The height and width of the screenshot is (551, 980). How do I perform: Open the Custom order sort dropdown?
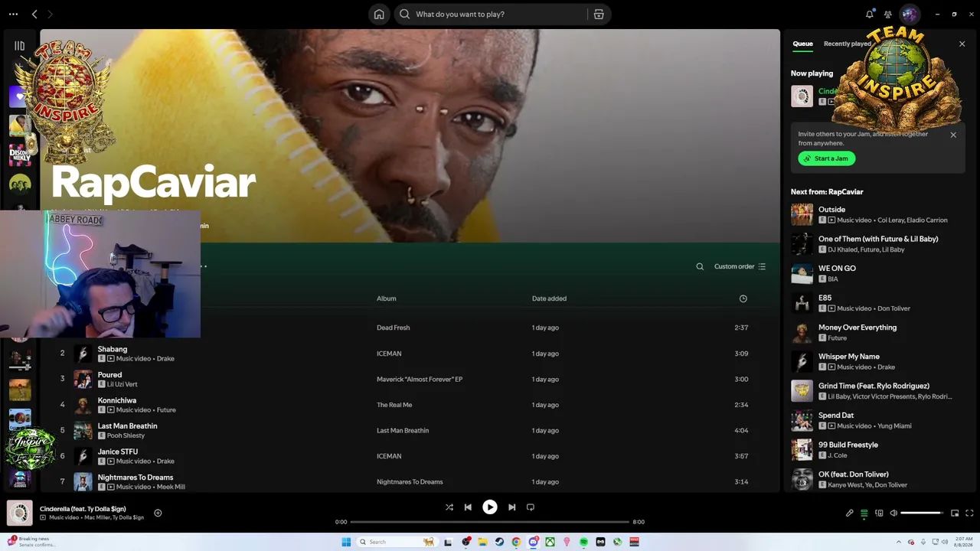tap(740, 266)
